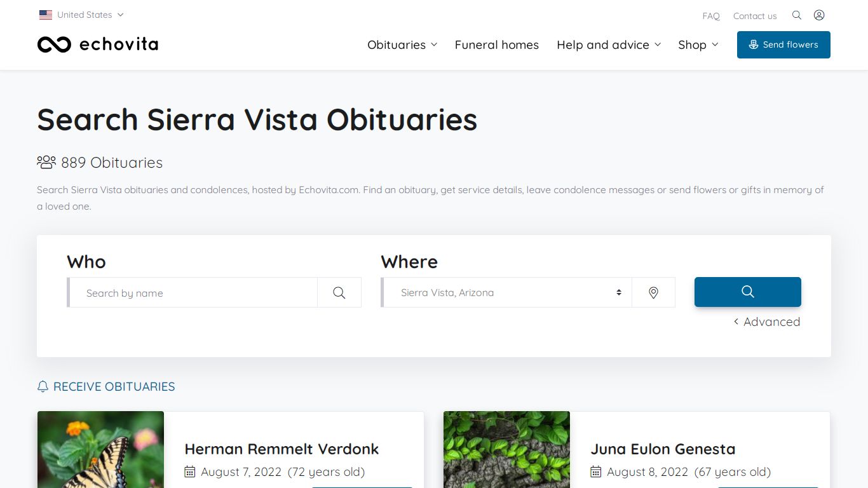868x488 pixels.
Task: Open Herman Remmelt Verdonk butterfly thumbnail
Action: tap(101, 449)
